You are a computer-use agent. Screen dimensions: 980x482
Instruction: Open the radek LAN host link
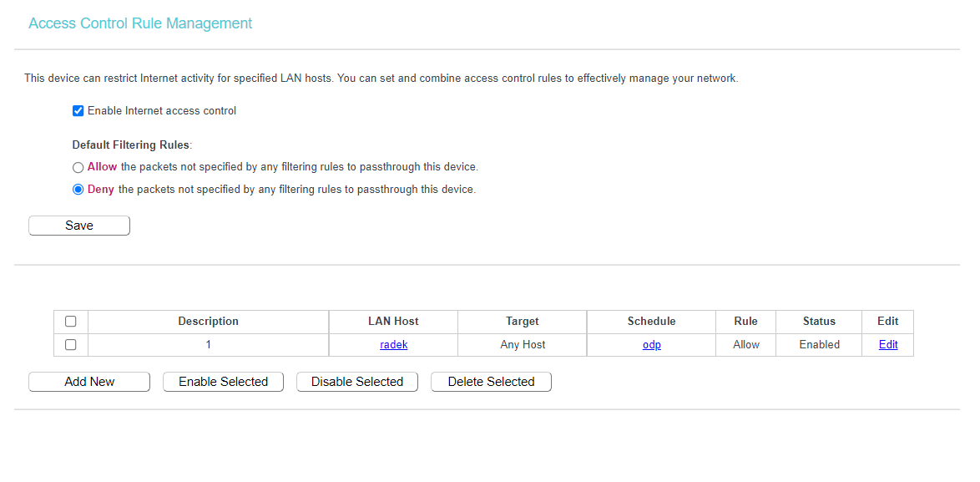coord(393,345)
